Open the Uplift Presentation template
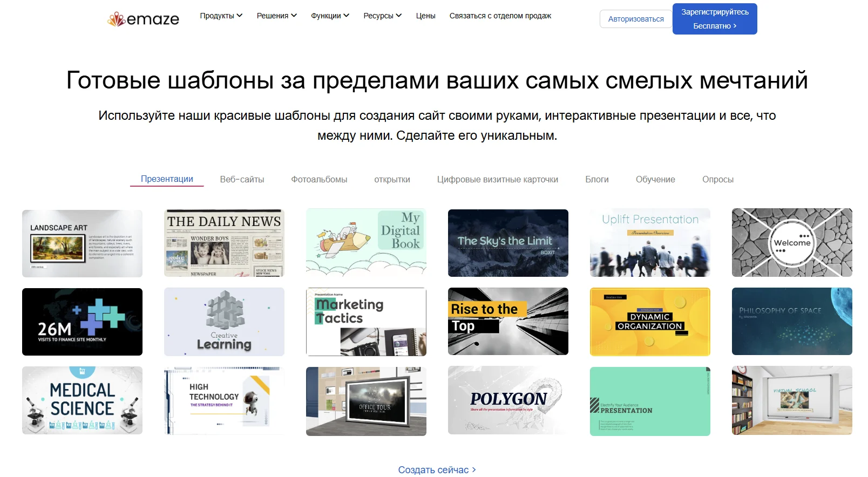The height and width of the screenshot is (477, 868). click(x=650, y=243)
